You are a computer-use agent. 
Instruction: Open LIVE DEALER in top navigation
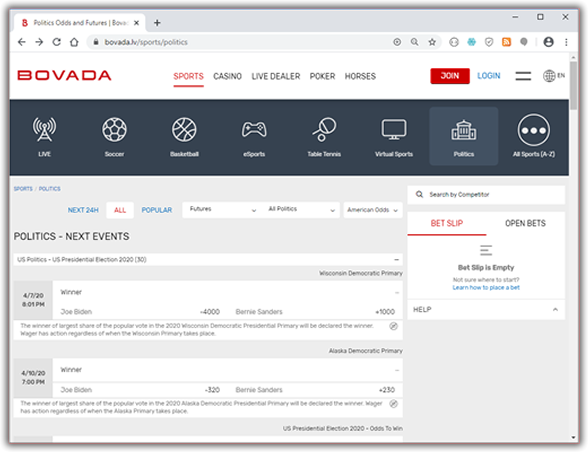(276, 77)
